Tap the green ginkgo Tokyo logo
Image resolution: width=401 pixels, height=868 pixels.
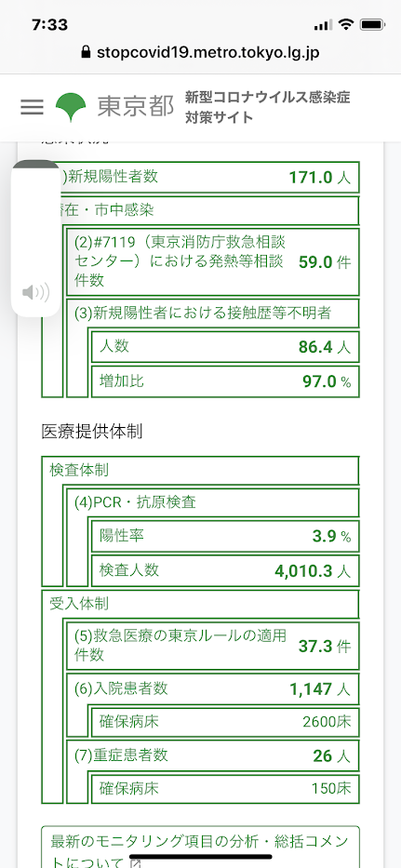(x=71, y=106)
